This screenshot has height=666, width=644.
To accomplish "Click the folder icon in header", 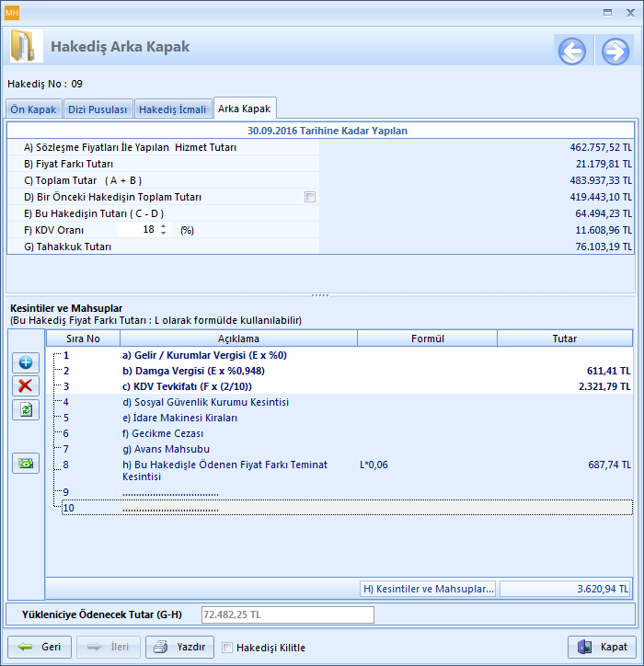I will [26, 47].
